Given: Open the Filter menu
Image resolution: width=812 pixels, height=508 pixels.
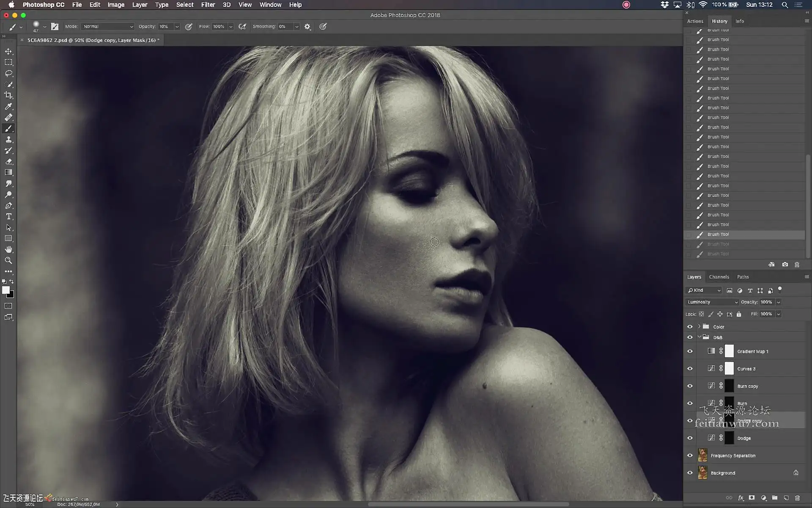Looking at the screenshot, I should [x=208, y=5].
